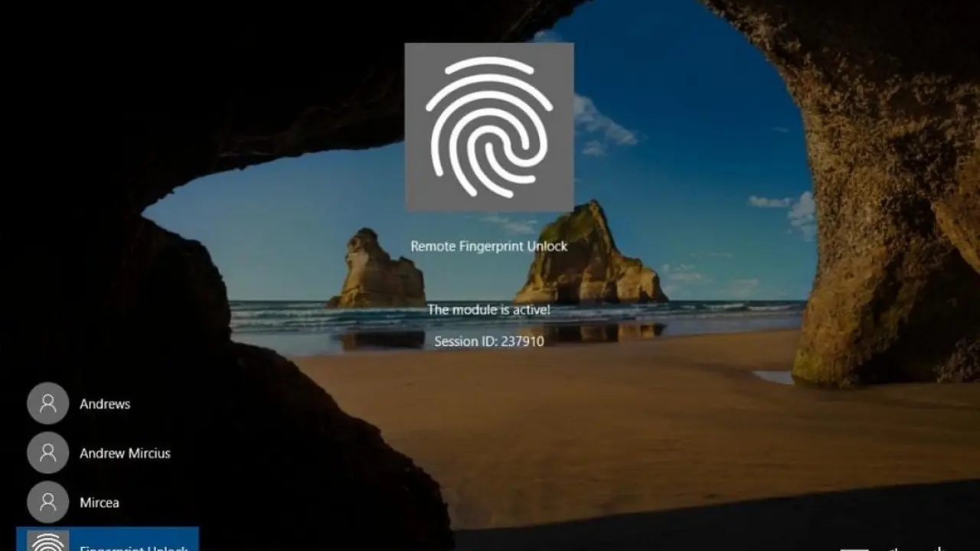The width and height of the screenshot is (980, 551).
Task: Click the Remote Fingerprint Unlock title text
Action: pyautogui.click(x=488, y=246)
